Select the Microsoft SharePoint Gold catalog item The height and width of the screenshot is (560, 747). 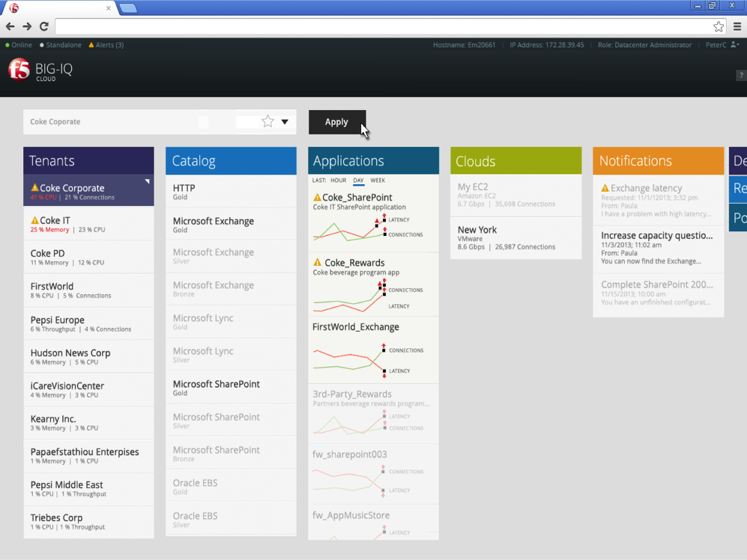231,388
